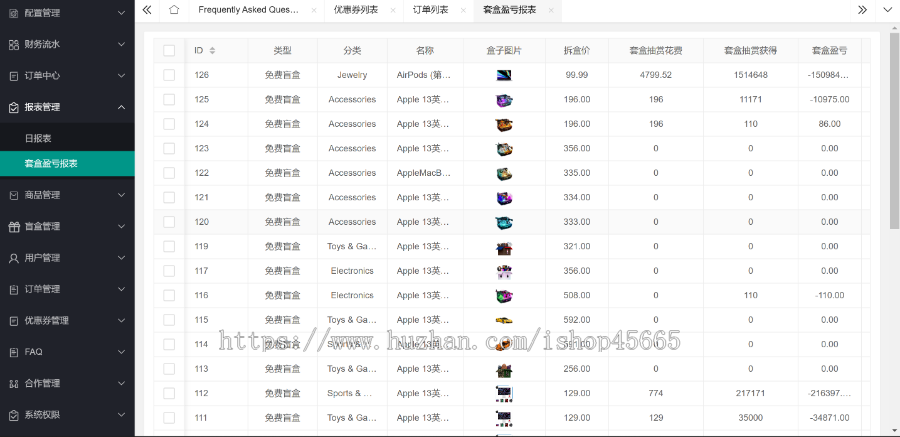The width and height of the screenshot is (900, 437).
Task: Expand the 盲盒管理 menu chevron
Action: point(121,226)
